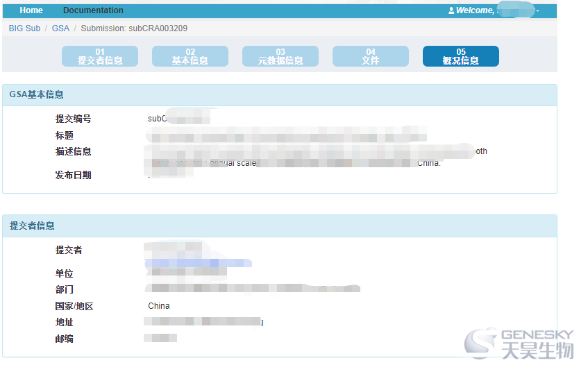Select the active step 05 概况信息
Image resolution: width=588 pixels, height=365 pixels.
(461, 56)
